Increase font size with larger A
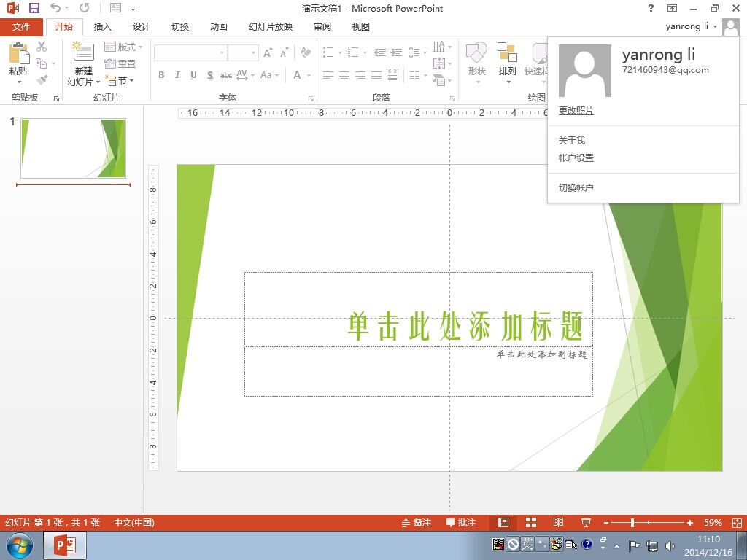747x560 pixels. pos(268,52)
